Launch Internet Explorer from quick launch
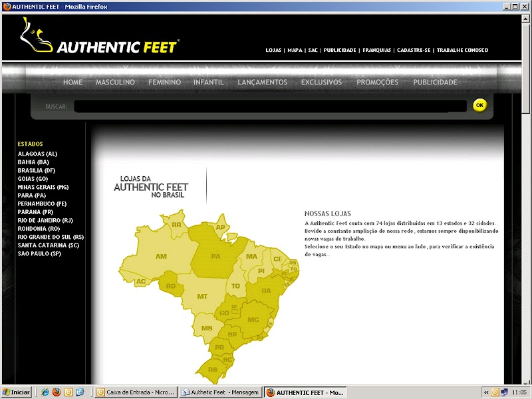The image size is (532, 399). [x=45, y=392]
